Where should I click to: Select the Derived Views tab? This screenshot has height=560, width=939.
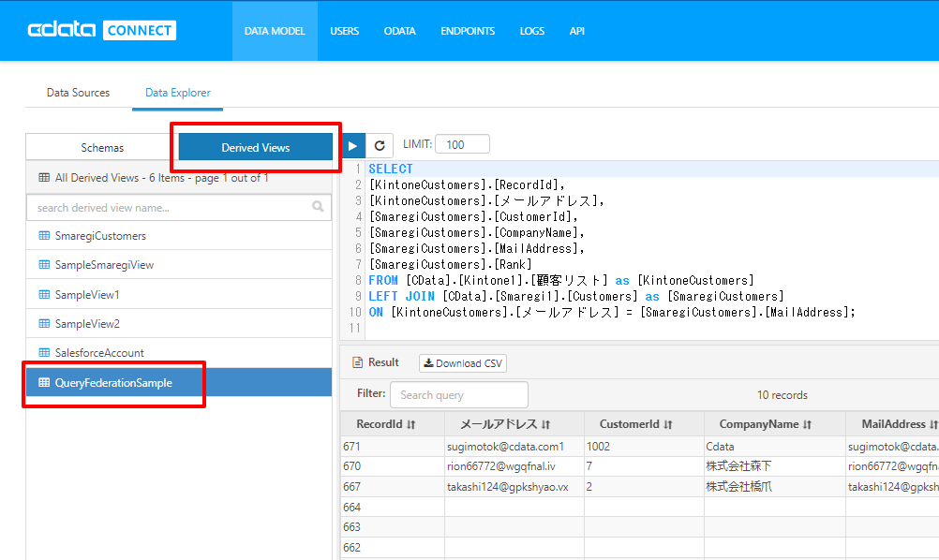(x=256, y=147)
